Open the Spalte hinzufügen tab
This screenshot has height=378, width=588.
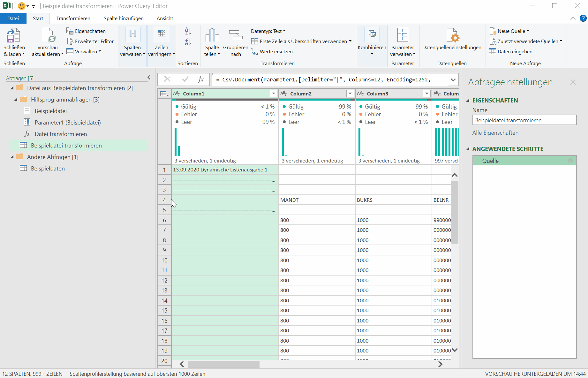point(124,19)
